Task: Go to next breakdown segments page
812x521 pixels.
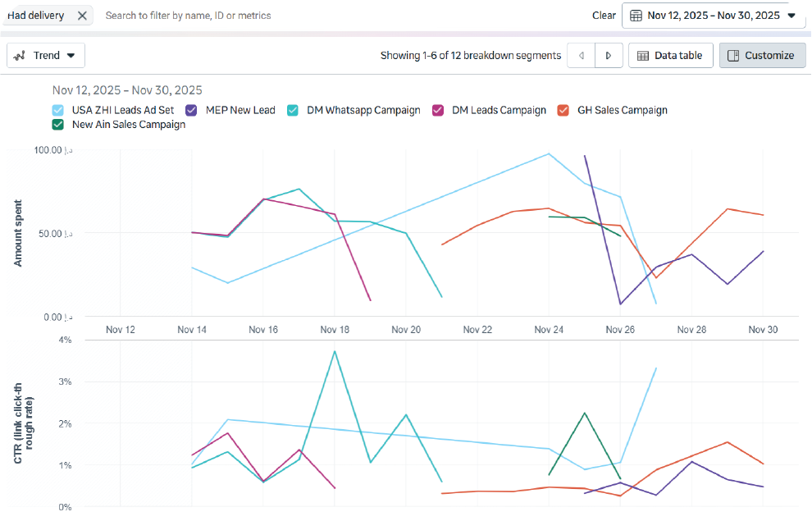Action: [609, 56]
